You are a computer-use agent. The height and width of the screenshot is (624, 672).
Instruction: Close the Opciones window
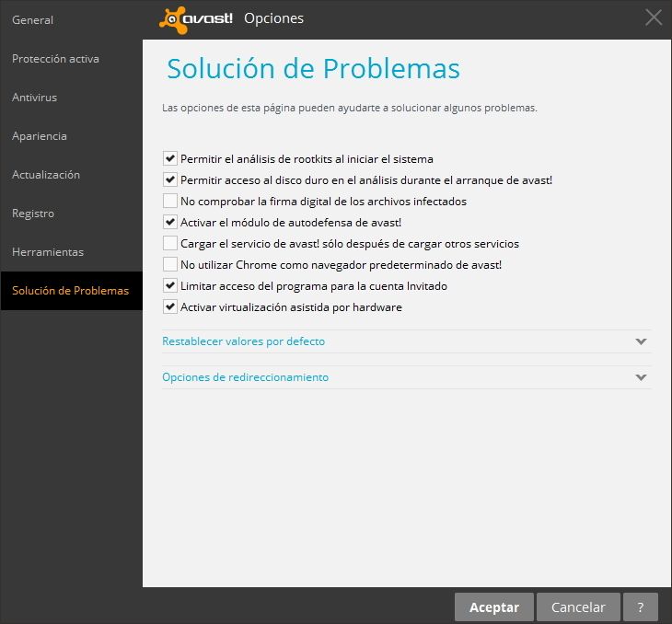[654, 17]
